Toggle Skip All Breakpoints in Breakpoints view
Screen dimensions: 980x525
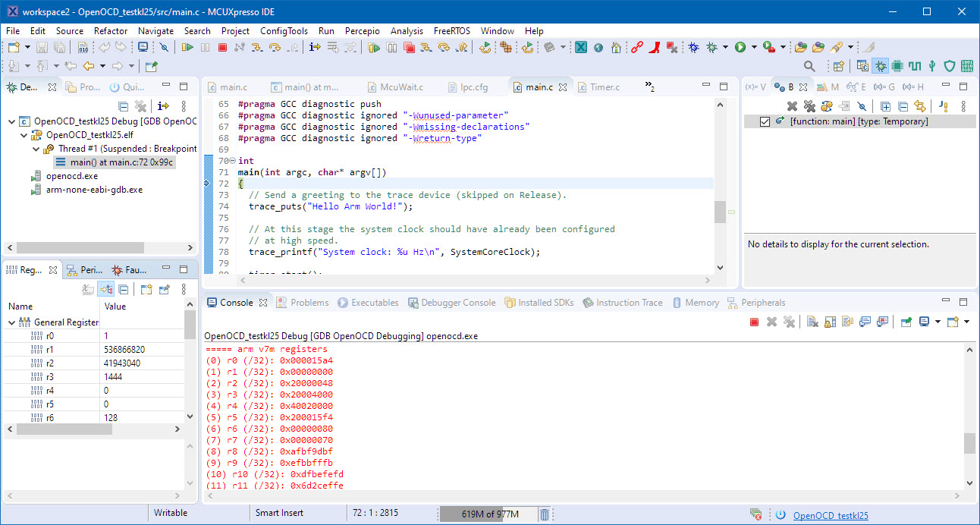pos(861,106)
